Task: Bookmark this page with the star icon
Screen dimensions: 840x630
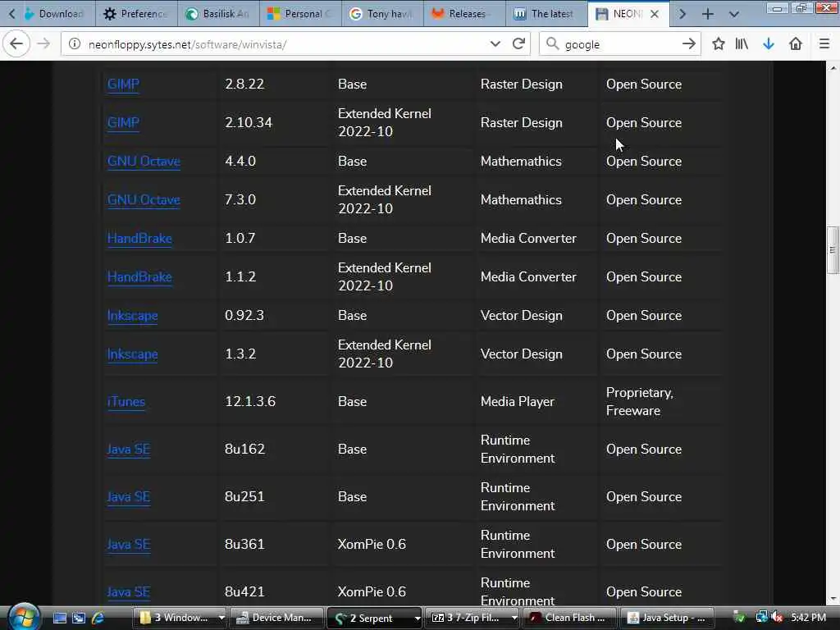Action: 719,44
